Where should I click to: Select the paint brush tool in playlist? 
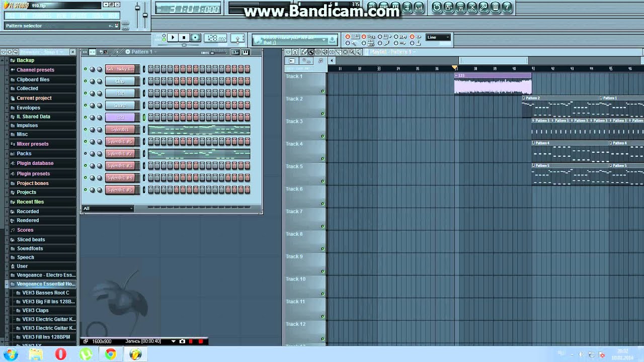tap(311, 52)
